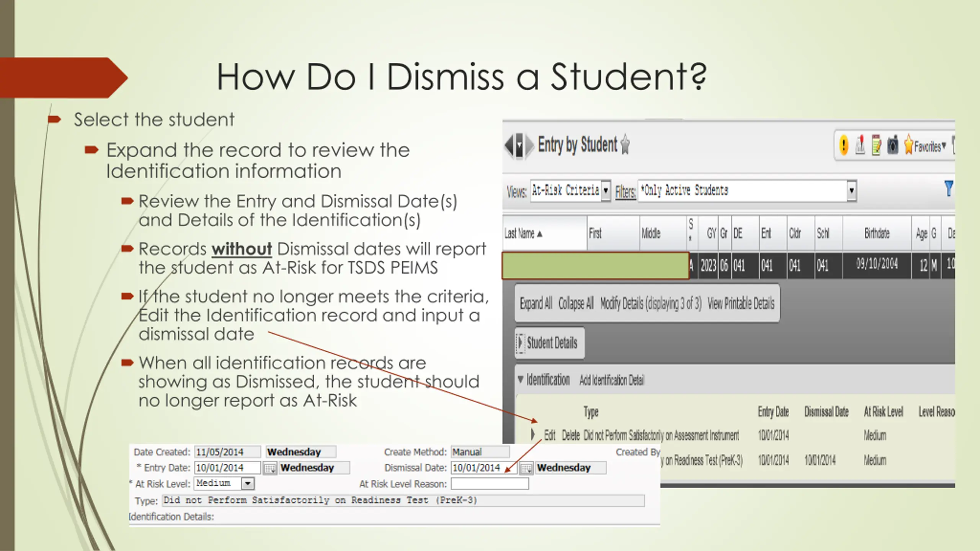The height and width of the screenshot is (551, 980).
Task: Click the camera snapshot icon
Action: pos(893,145)
